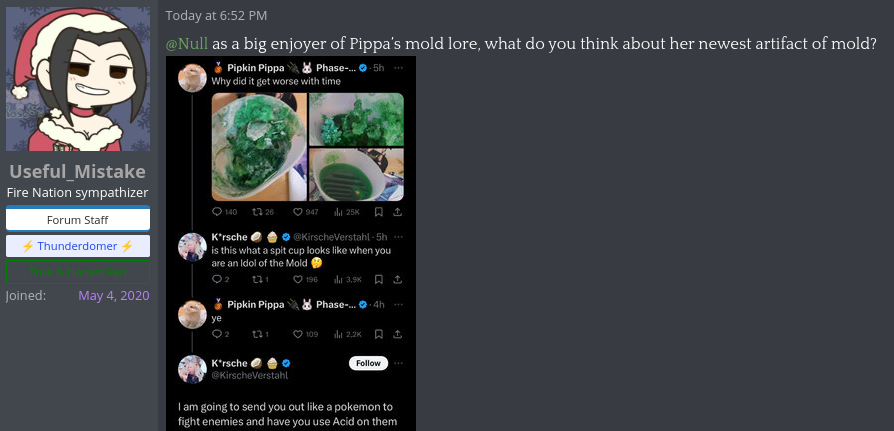Follow K*rsche with the Follow button
The width and height of the screenshot is (894, 431).
coord(368,363)
